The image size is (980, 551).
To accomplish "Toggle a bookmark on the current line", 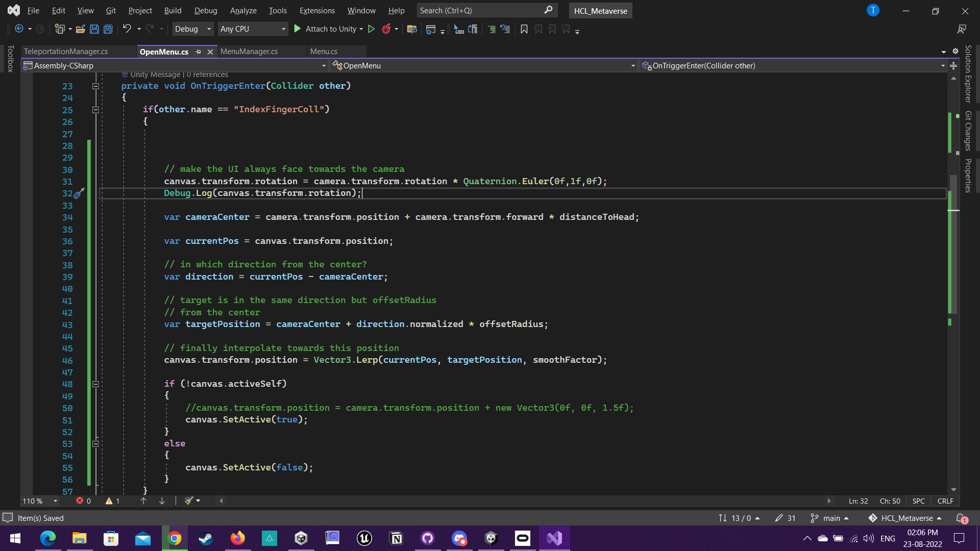I will (x=524, y=29).
